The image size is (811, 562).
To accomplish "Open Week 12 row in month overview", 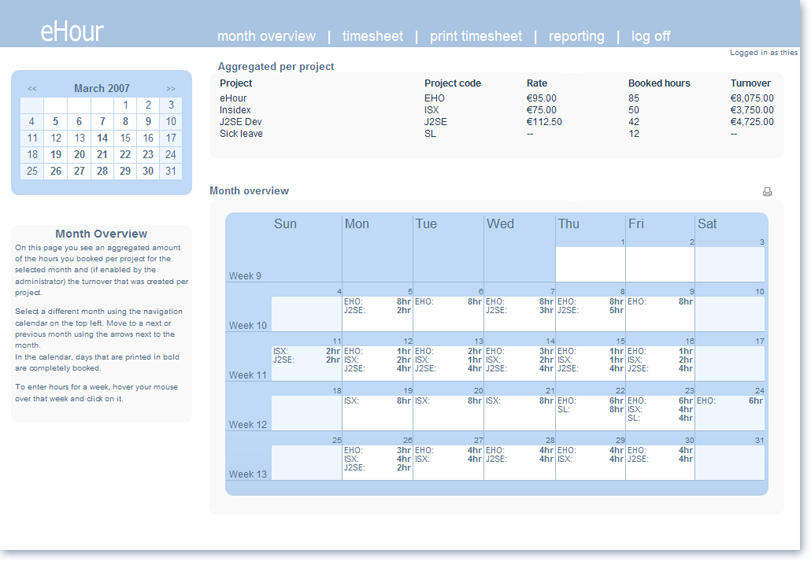I will [x=495, y=408].
